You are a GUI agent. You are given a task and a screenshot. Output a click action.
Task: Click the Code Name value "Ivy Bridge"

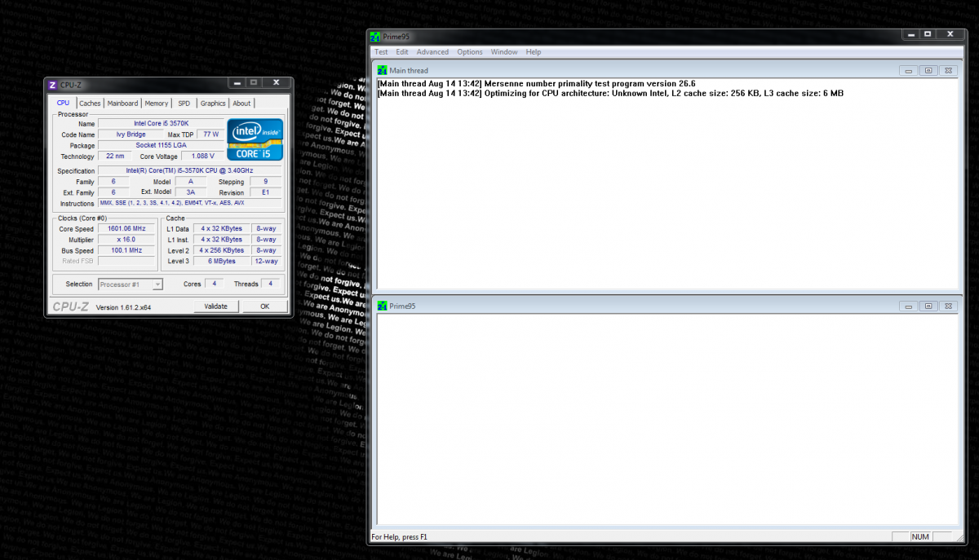pyautogui.click(x=131, y=134)
